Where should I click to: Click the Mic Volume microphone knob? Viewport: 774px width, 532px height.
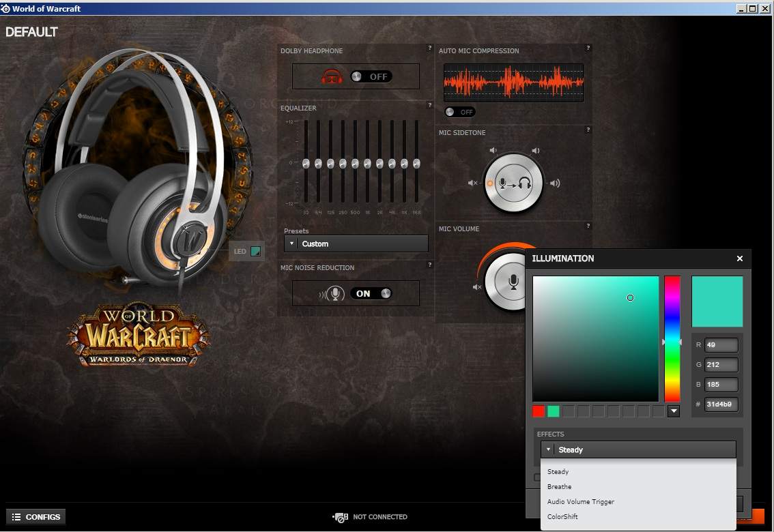click(x=513, y=281)
